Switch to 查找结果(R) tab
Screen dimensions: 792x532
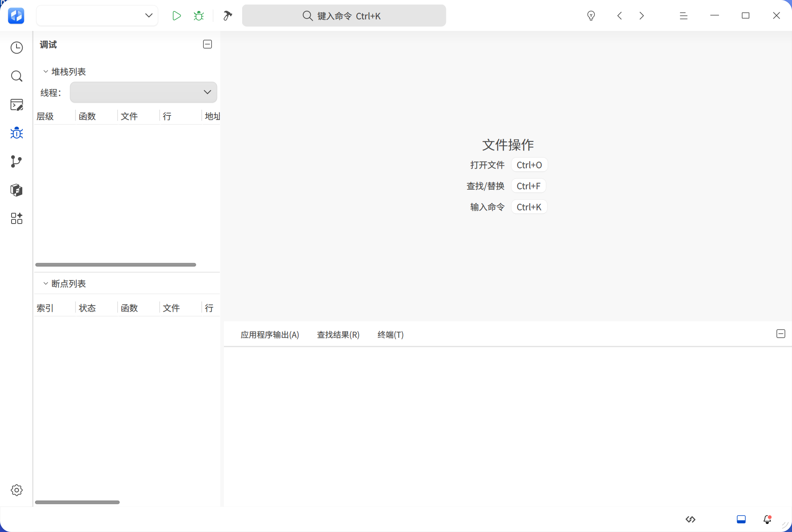click(338, 334)
